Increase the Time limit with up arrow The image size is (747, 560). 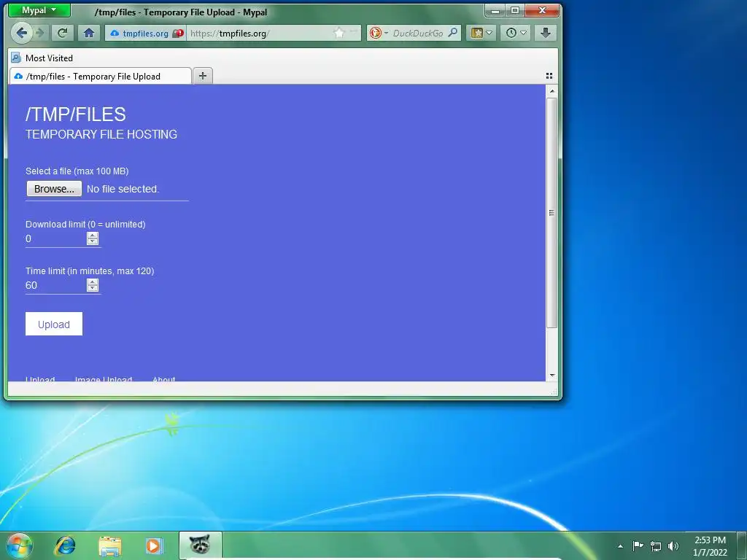pyautogui.click(x=93, y=282)
